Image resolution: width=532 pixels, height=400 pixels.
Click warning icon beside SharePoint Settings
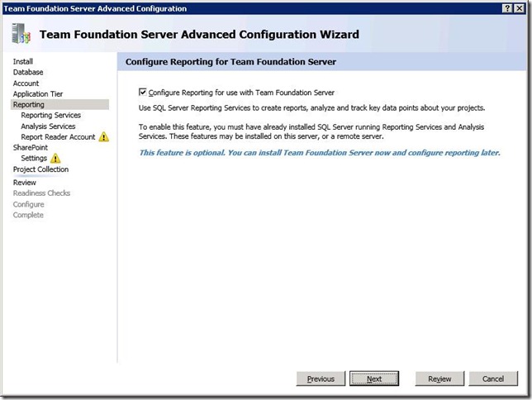point(55,159)
